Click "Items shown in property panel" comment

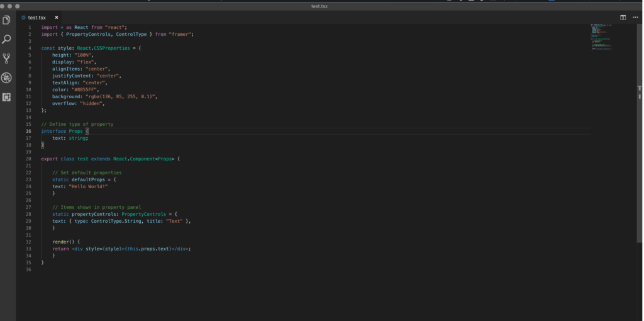96,207
